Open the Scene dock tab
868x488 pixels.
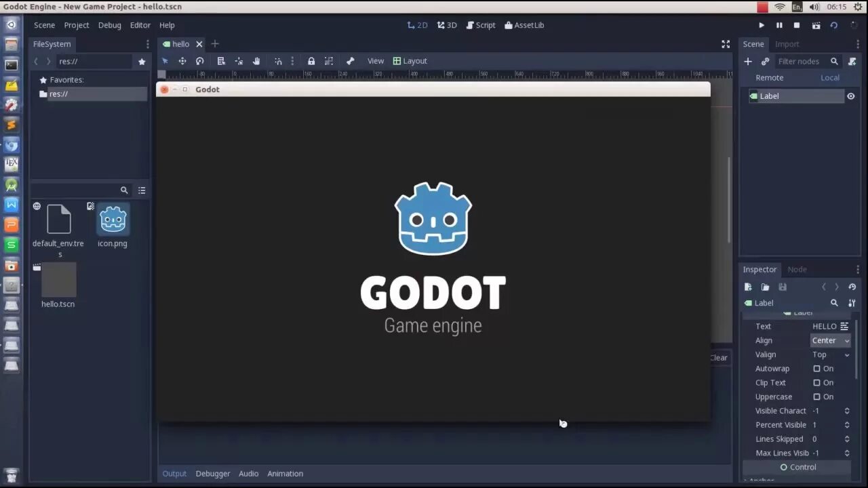pyautogui.click(x=753, y=44)
